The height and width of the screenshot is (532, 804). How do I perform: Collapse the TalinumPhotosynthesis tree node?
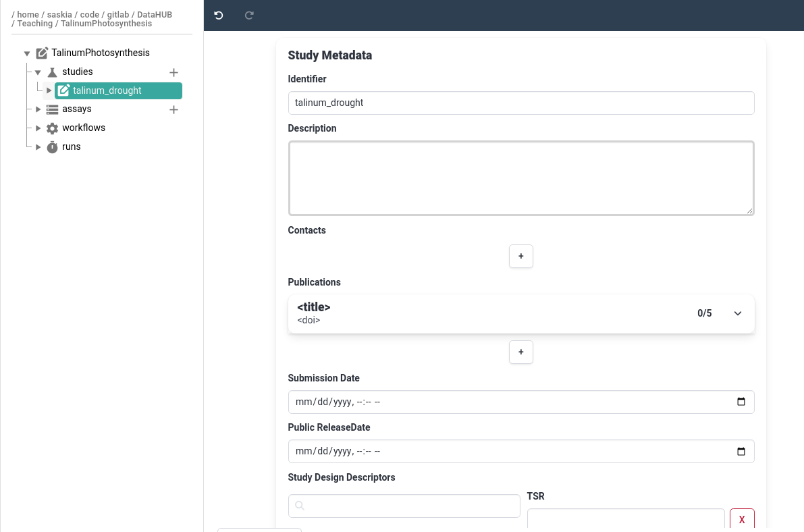pyautogui.click(x=27, y=53)
